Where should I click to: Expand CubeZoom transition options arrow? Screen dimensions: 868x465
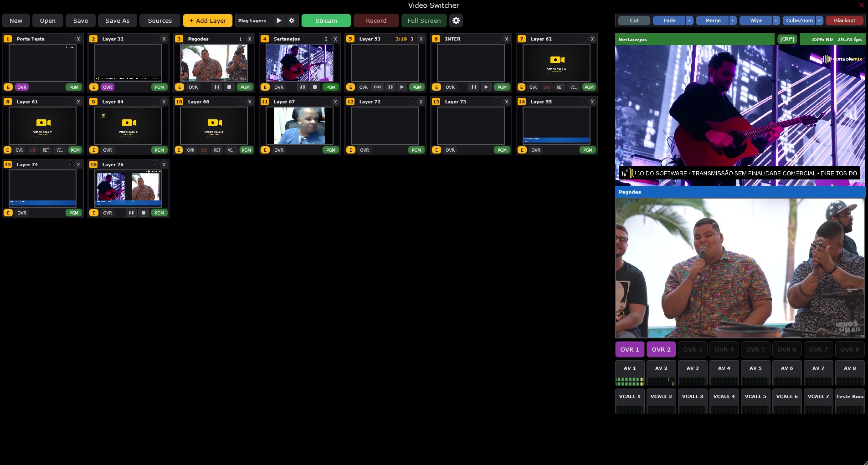click(x=819, y=20)
